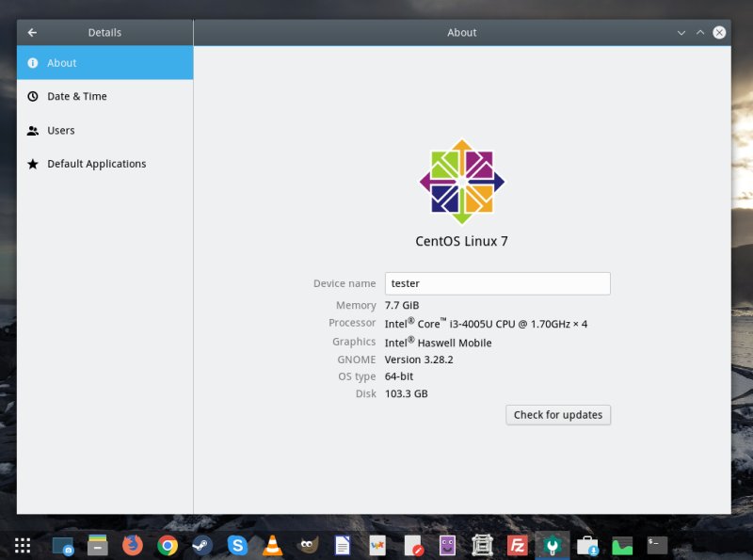This screenshot has width=753, height=560.
Task: Click the memory value '7.7 GiB'
Action: 402,306
